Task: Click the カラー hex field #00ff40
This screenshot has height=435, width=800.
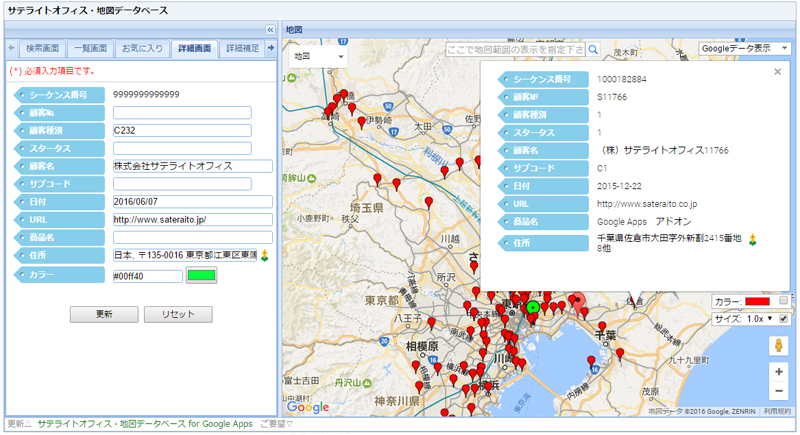Action: [x=147, y=276]
